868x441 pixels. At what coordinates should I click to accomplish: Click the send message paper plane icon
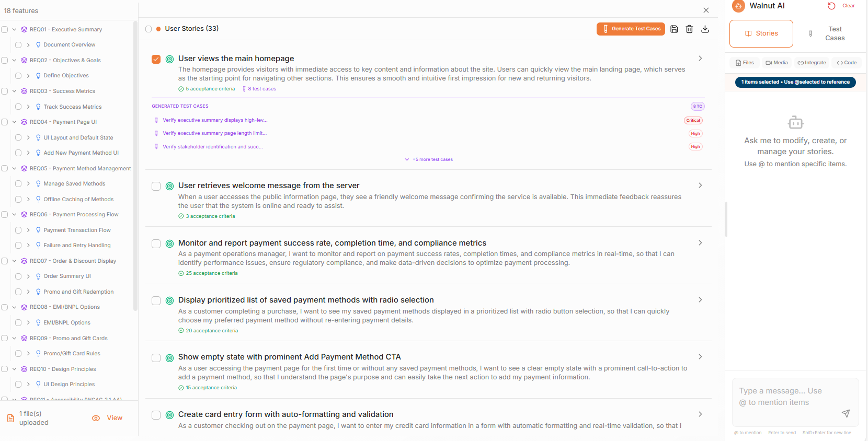click(x=845, y=413)
